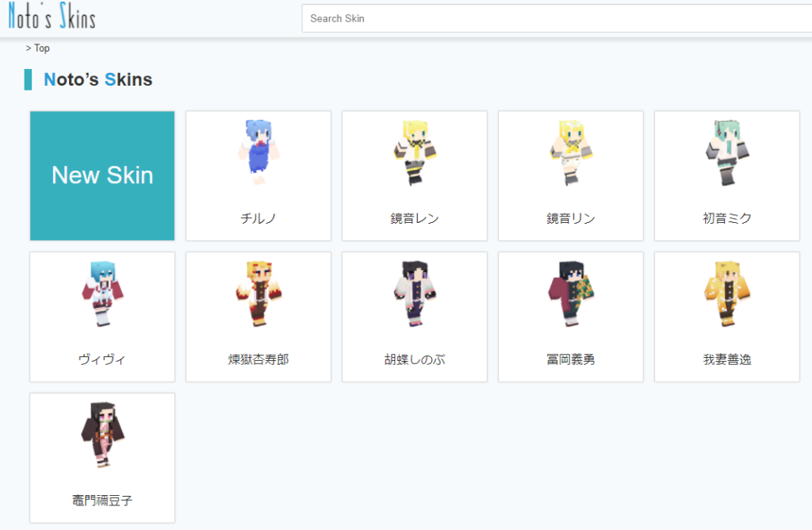This screenshot has height=530, width=812.
Task: Open the 冨岡義勇 skin thumbnail
Action: pyautogui.click(x=570, y=294)
